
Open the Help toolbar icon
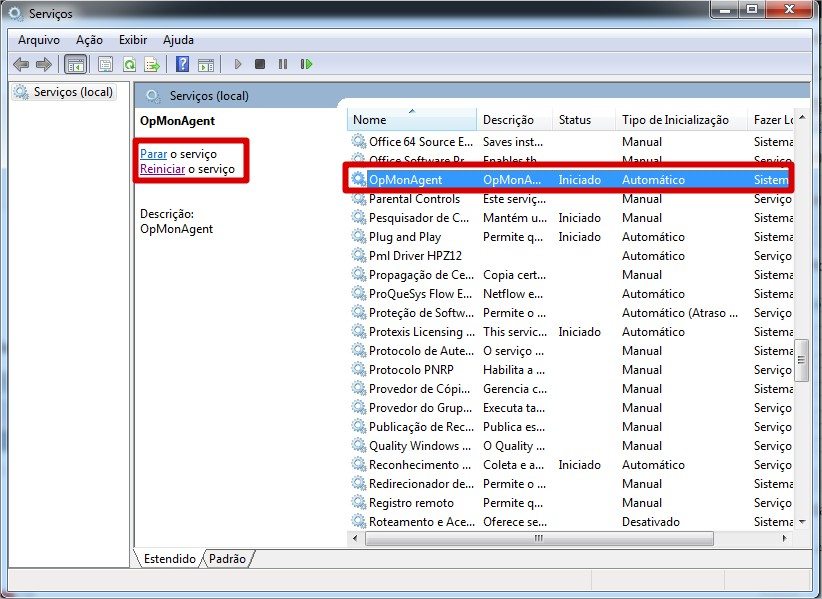pos(182,64)
